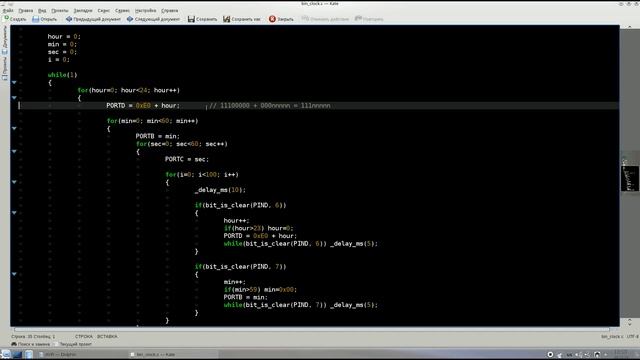The image size is (640, 360).
Task: Click 'PORTB = min;' line after for(min) brace
Action: pyautogui.click(x=158, y=136)
